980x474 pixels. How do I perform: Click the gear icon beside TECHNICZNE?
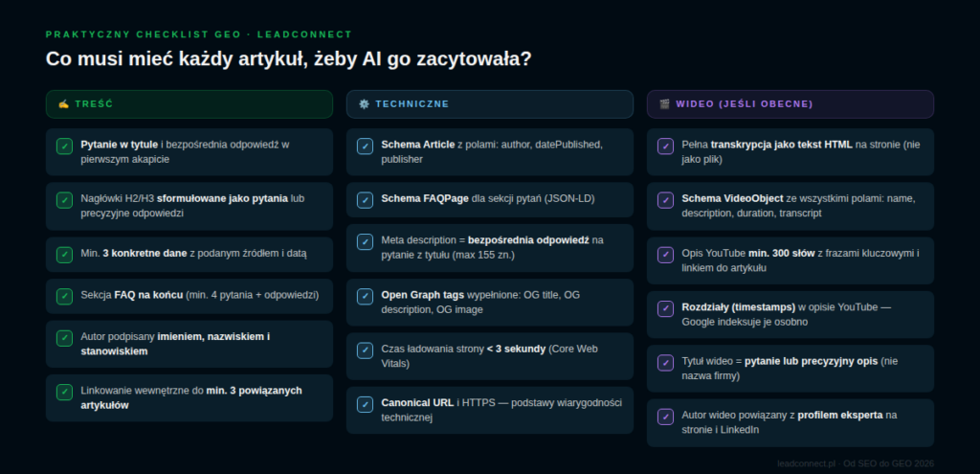click(364, 103)
